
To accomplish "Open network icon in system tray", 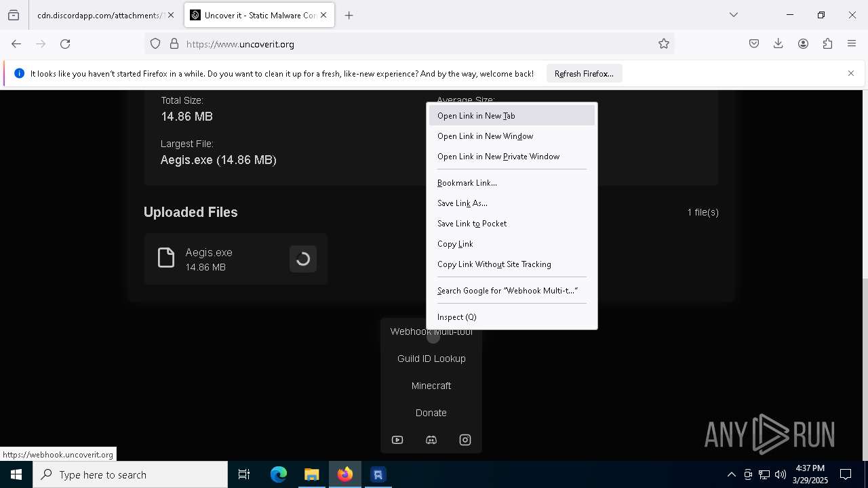I will point(764,474).
